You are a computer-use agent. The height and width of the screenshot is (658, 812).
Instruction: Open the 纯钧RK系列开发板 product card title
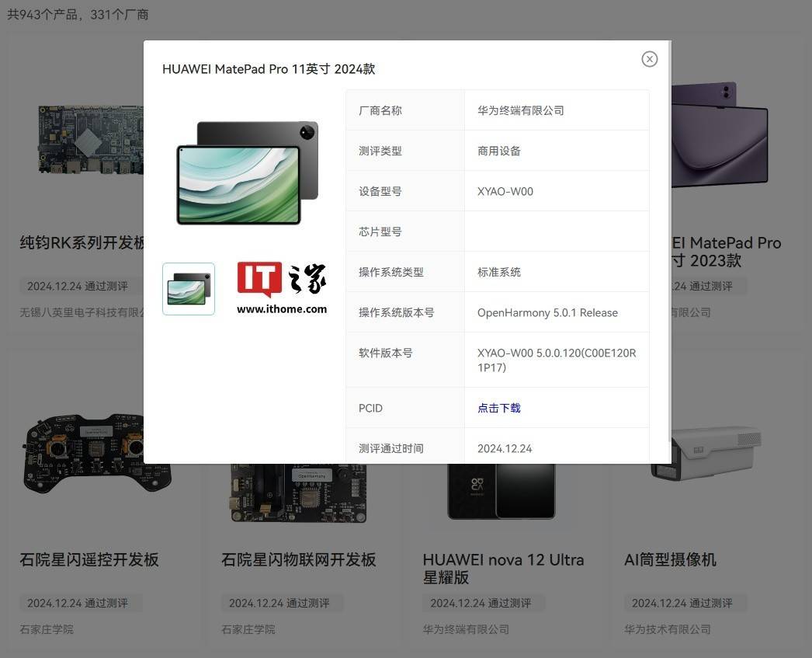click(82, 242)
